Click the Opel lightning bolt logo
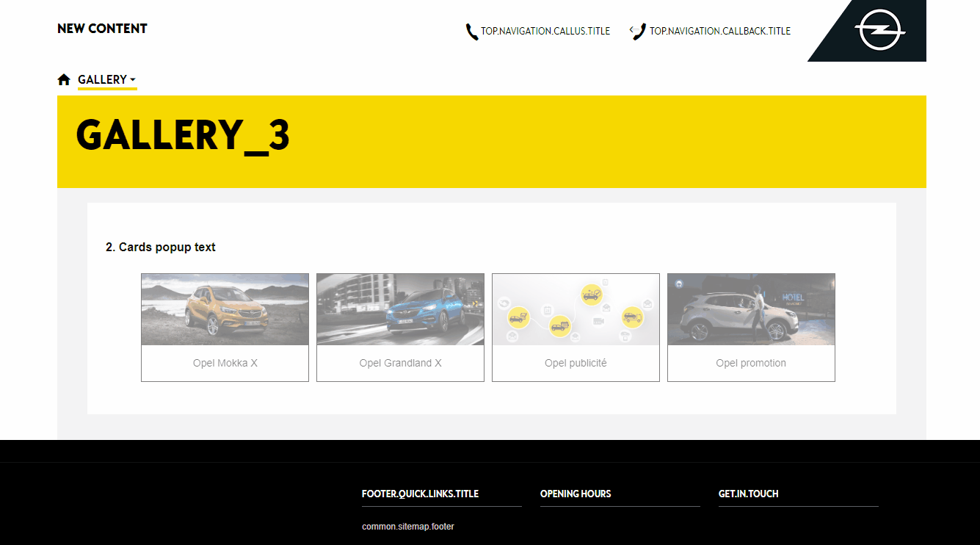Image resolution: width=980 pixels, height=545 pixels. click(x=880, y=32)
